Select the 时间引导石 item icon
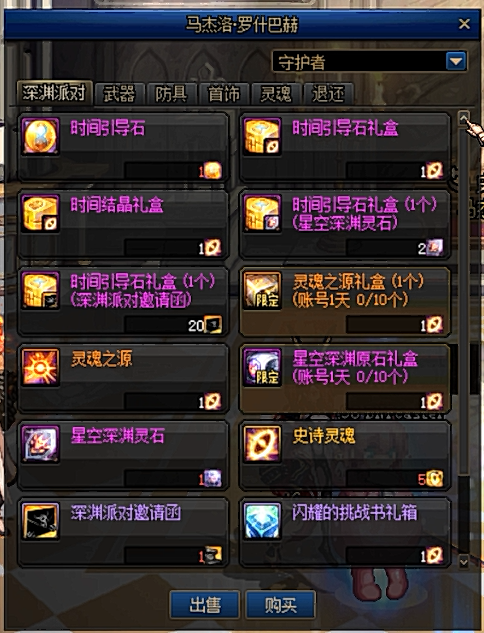Screen dimensions: 484x633 pyautogui.click(x=40, y=136)
